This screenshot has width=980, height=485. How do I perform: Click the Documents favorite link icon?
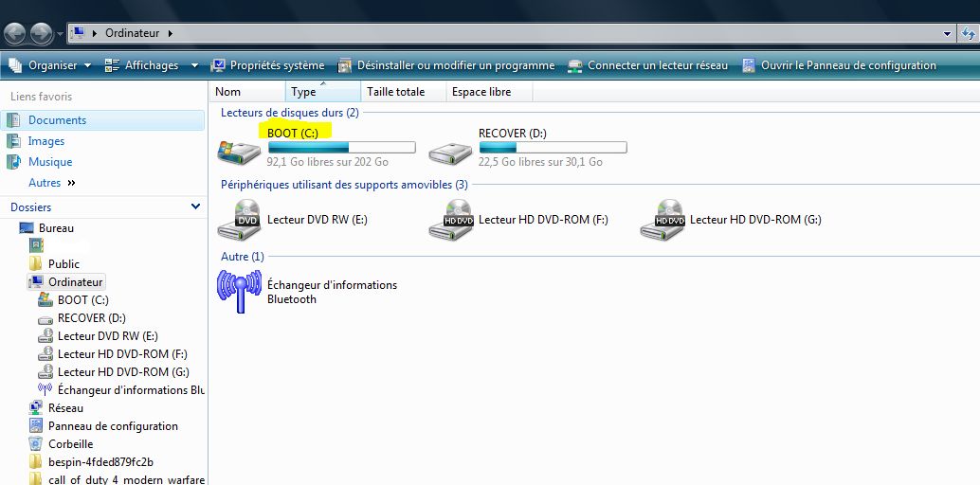click(13, 120)
